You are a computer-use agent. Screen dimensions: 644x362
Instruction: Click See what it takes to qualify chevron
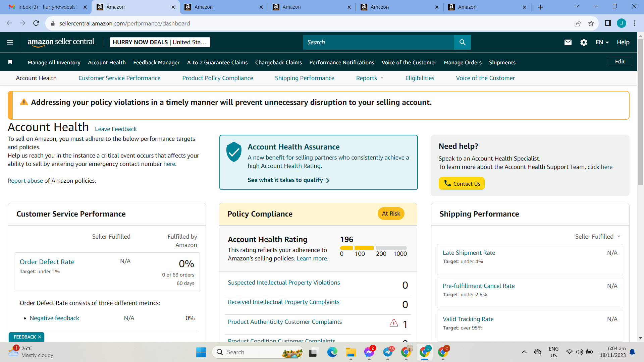coord(328,180)
